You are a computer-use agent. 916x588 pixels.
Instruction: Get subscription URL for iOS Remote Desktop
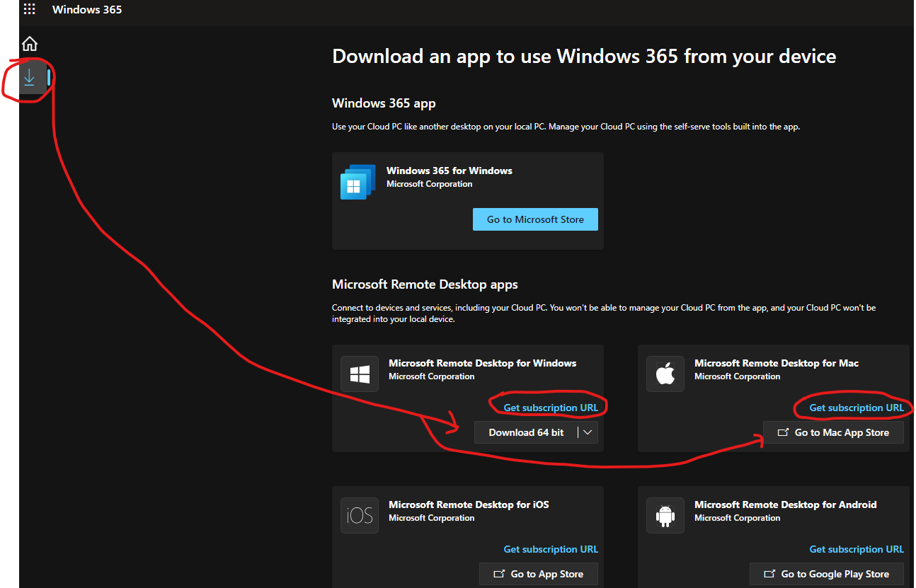click(551, 549)
